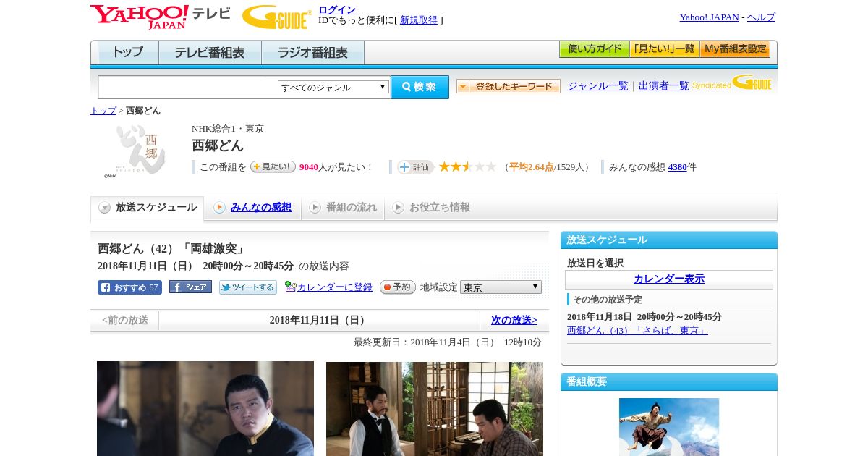The width and height of the screenshot is (868, 456).
Task: Click the トップ breadcrumb link
Action: [x=103, y=111]
